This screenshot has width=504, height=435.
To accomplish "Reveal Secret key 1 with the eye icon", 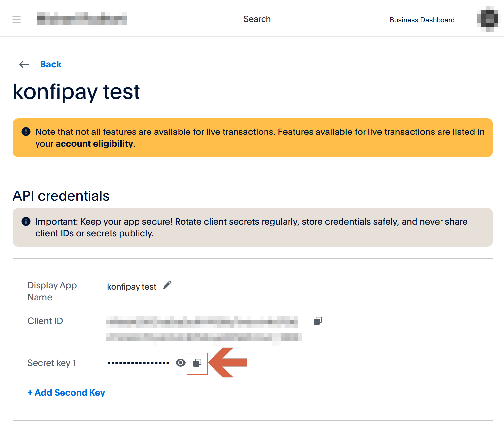I will tap(181, 363).
